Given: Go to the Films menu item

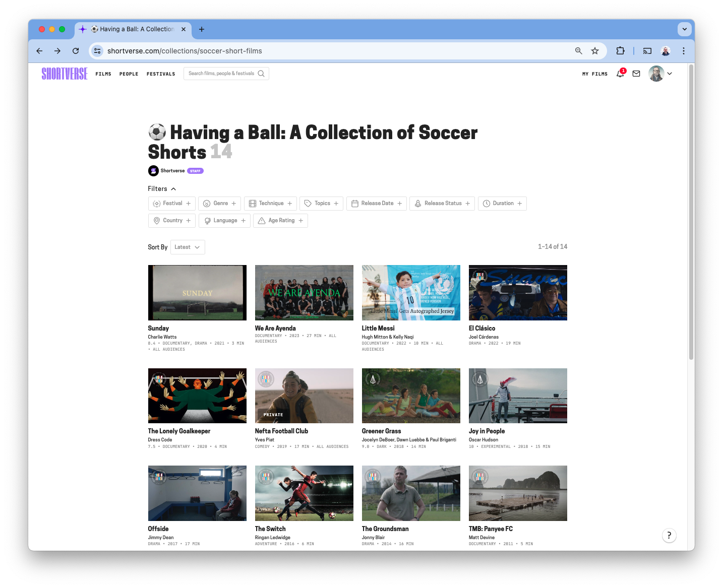Looking at the screenshot, I should (103, 74).
